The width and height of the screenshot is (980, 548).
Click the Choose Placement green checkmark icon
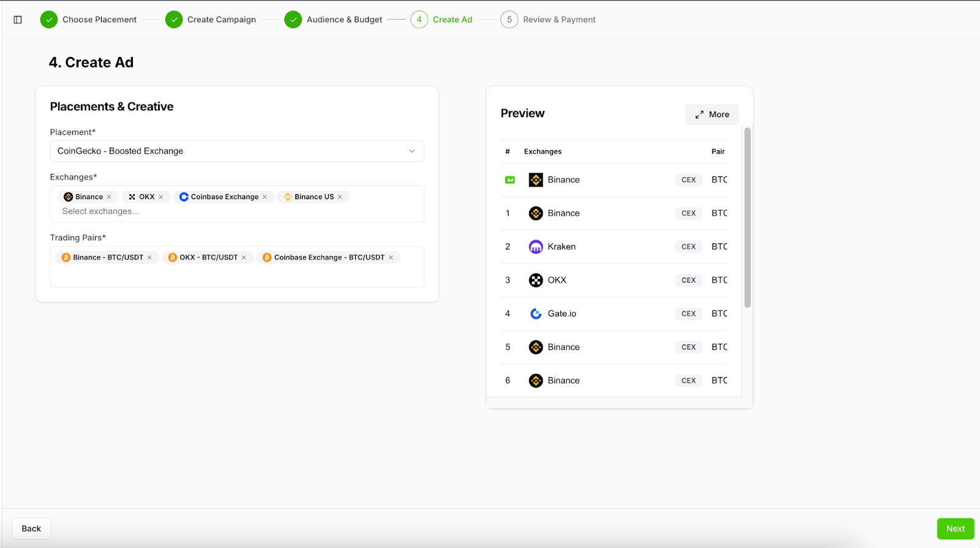click(49, 20)
